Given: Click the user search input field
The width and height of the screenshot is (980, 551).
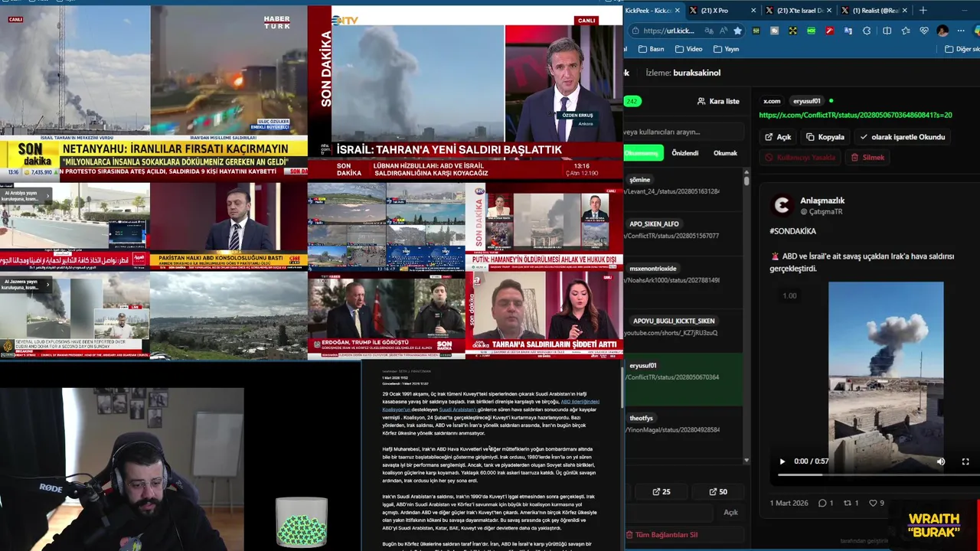Looking at the screenshot, I should (683, 132).
